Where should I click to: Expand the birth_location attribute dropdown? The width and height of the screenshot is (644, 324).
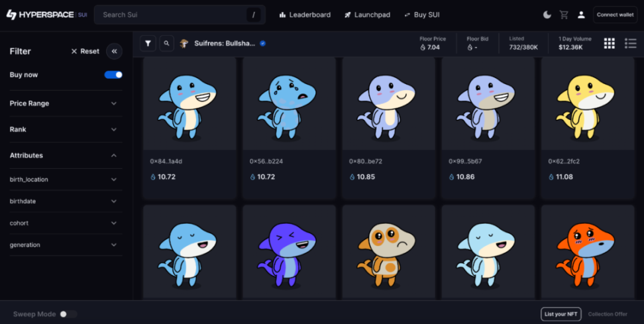[114, 180]
